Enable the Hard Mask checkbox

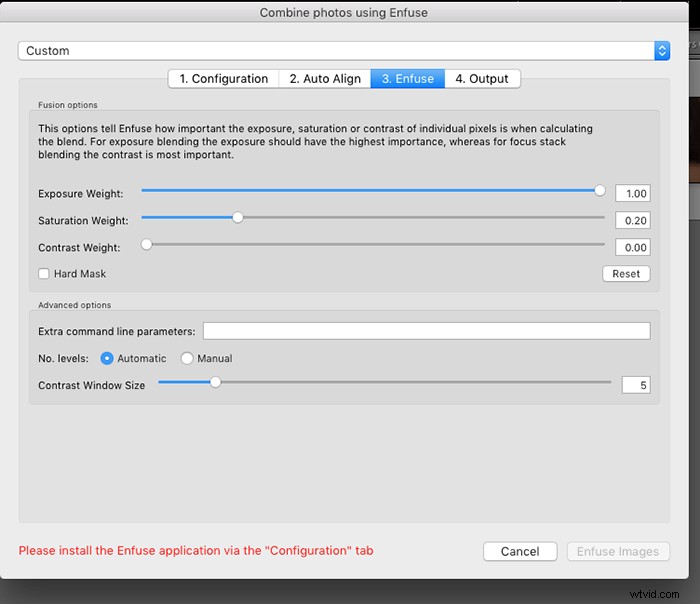pyautogui.click(x=44, y=274)
